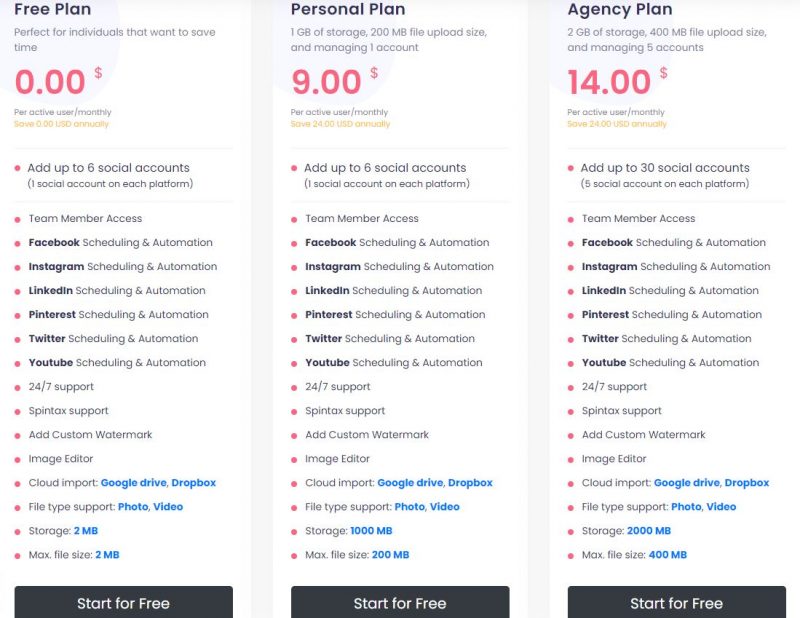Viewport: 800px width, 618px height.
Task: Open Dropbox link in Free Plan
Action: click(x=193, y=482)
